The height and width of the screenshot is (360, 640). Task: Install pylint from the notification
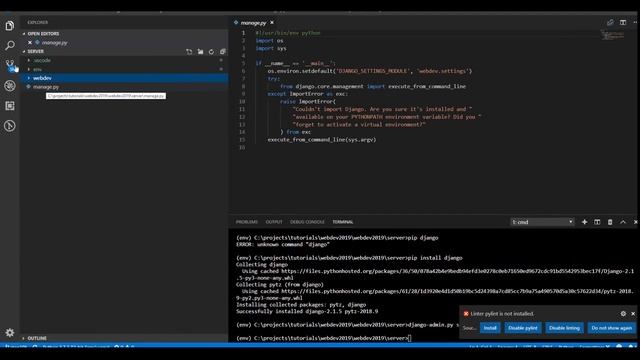pyautogui.click(x=490, y=328)
